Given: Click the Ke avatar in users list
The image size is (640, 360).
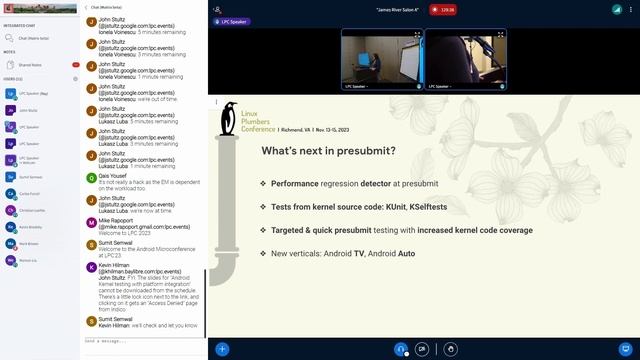Looking at the screenshot, I should (x=11, y=227).
